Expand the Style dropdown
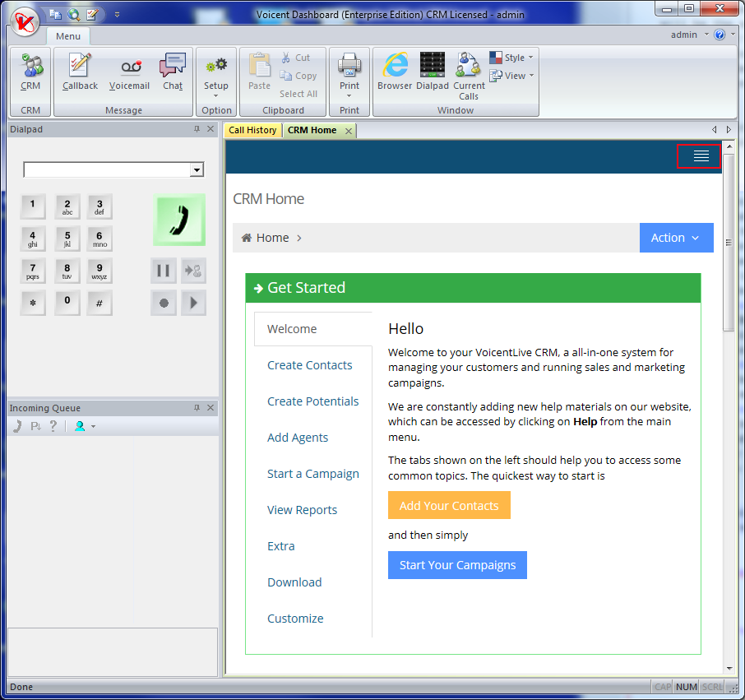 point(511,58)
